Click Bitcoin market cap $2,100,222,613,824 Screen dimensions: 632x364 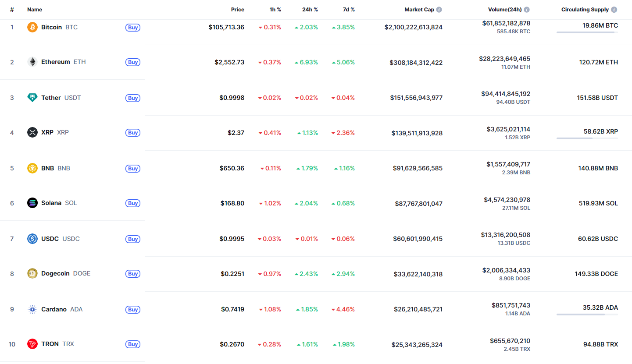click(414, 27)
